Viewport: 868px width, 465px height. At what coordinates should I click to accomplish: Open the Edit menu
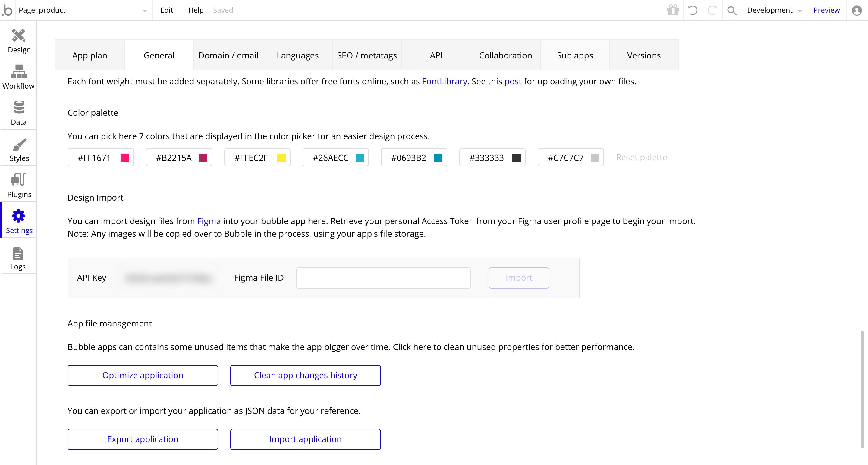click(166, 10)
